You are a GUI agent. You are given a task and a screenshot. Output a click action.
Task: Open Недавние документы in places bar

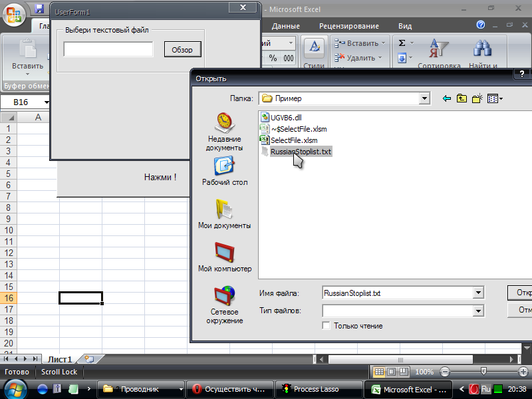(x=225, y=132)
